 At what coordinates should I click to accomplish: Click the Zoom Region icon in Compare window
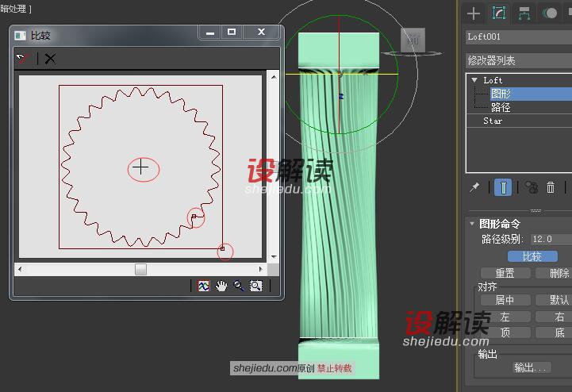click(256, 286)
